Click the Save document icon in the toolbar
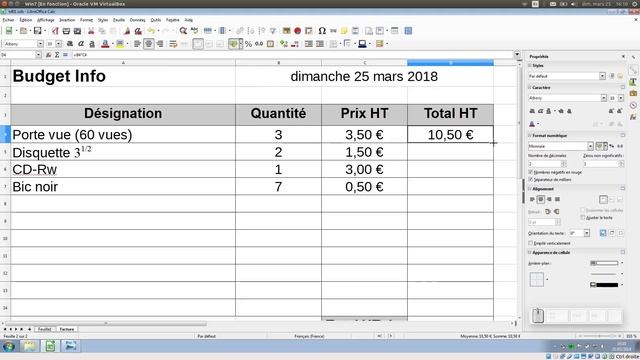The image size is (640, 360). (38, 31)
